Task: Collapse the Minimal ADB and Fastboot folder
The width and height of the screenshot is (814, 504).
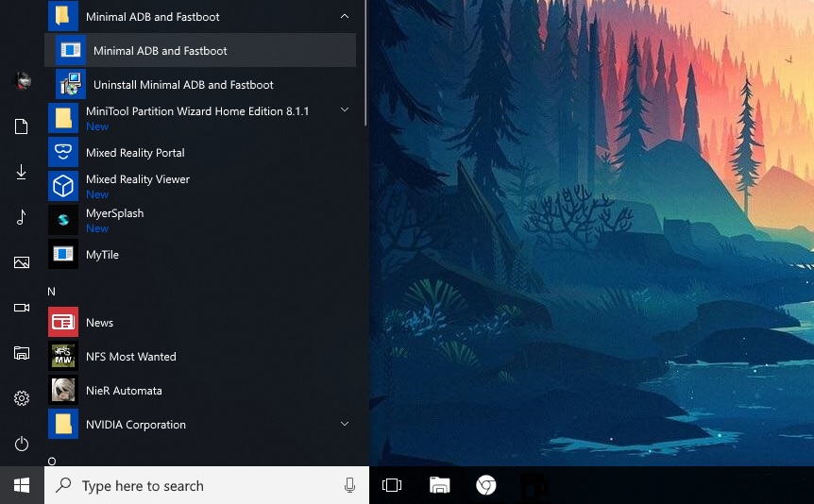Action: pyautogui.click(x=345, y=17)
